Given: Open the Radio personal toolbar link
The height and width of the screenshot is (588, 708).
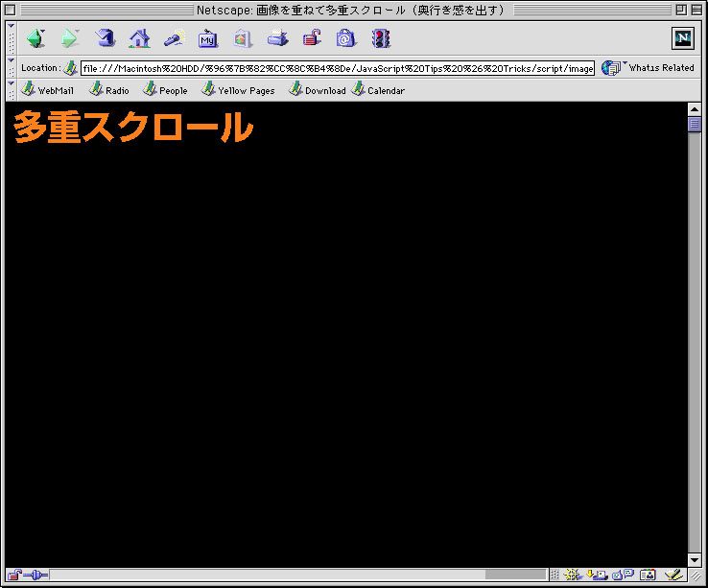Looking at the screenshot, I should pos(108,90).
